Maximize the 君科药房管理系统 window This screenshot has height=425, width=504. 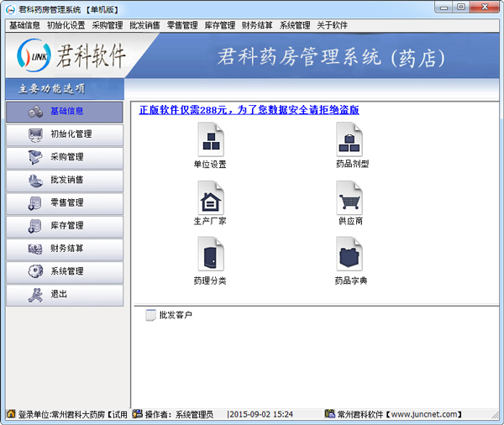[x=461, y=8]
